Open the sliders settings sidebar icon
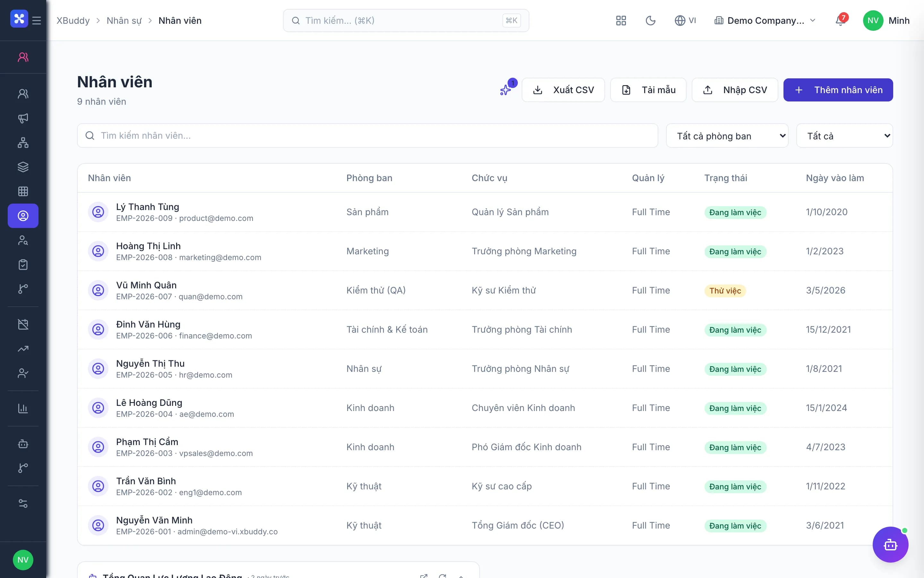This screenshot has width=924, height=578. pos(23,504)
